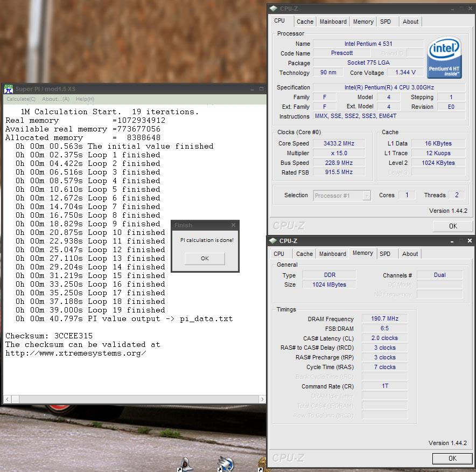Switch to About tab in lower CPU-Z window
This screenshot has width=476, height=472.
[410, 254]
